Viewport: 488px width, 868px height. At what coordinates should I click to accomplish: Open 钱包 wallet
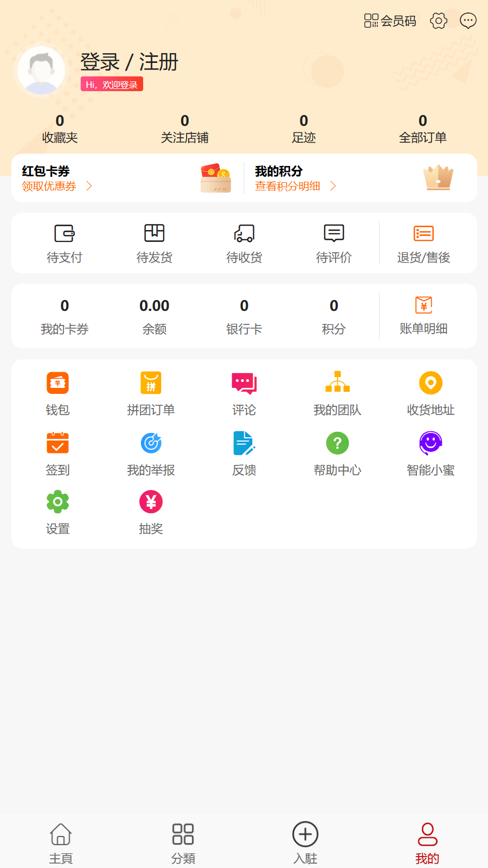pyautogui.click(x=57, y=394)
